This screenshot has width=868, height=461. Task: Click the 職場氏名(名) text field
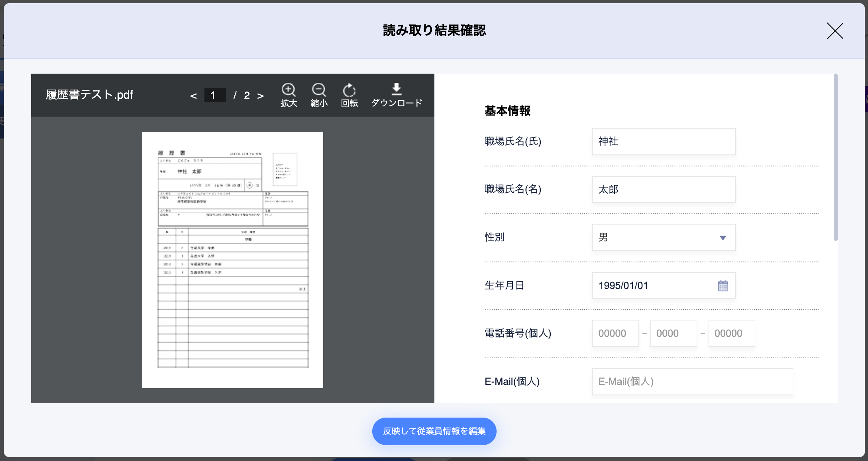click(664, 189)
